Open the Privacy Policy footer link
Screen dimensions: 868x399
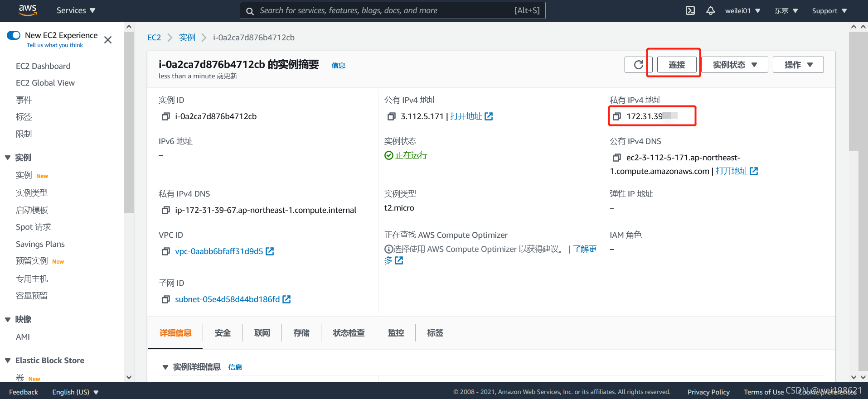point(708,392)
